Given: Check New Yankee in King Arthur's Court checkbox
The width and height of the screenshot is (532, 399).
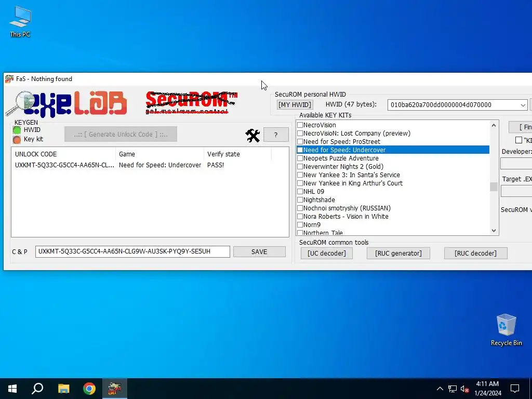Looking at the screenshot, I should pos(300,183).
